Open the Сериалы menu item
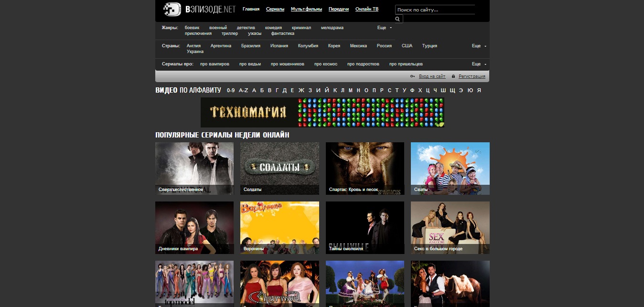The width and height of the screenshot is (644, 307). (275, 9)
